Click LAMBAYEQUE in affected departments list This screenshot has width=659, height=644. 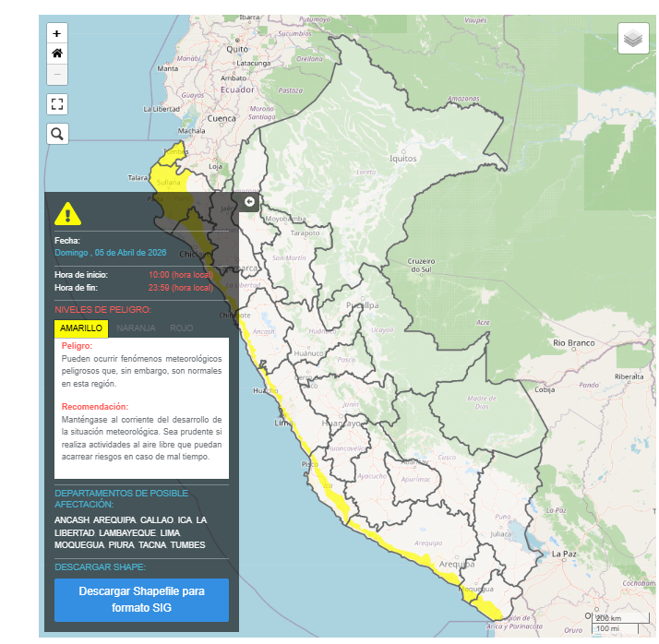[127, 532]
